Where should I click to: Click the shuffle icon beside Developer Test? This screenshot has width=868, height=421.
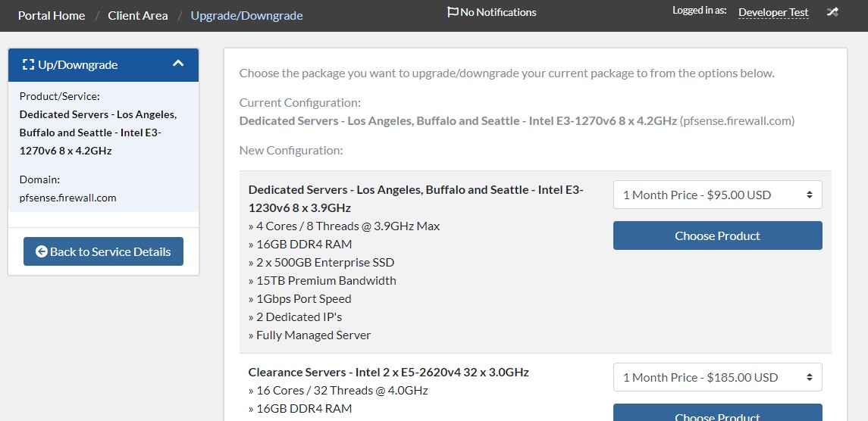(832, 12)
